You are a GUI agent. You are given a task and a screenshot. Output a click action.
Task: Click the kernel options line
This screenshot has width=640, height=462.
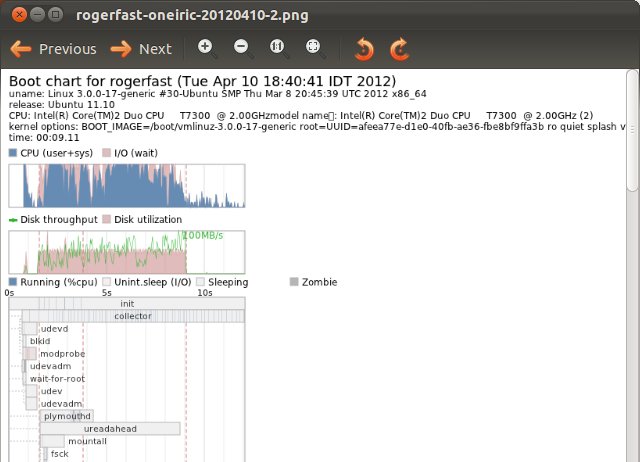317,127
